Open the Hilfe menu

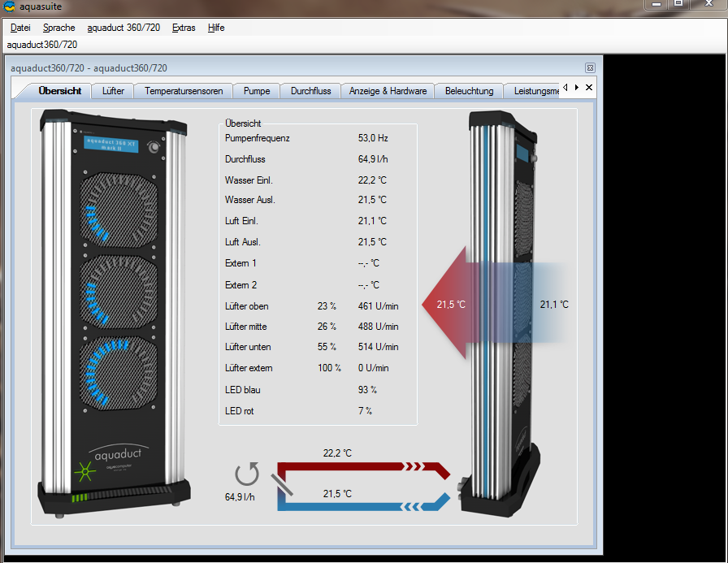216,28
